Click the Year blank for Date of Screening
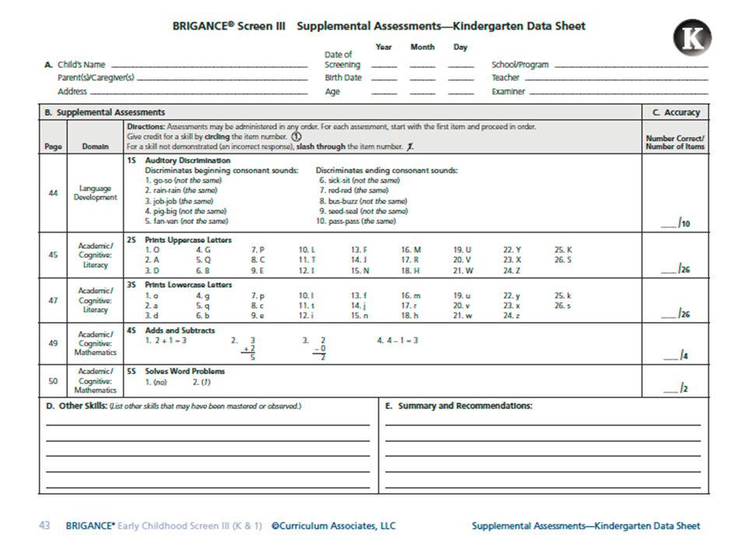 pos(384,66)
